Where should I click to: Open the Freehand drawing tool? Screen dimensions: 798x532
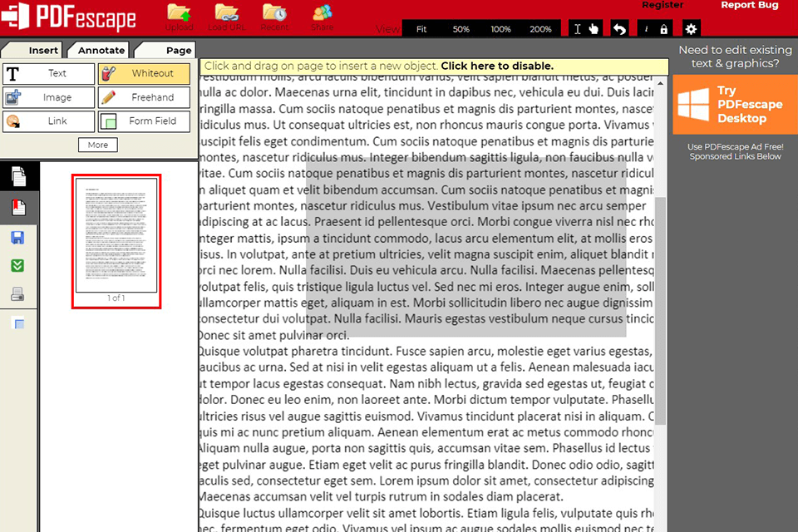143,97
